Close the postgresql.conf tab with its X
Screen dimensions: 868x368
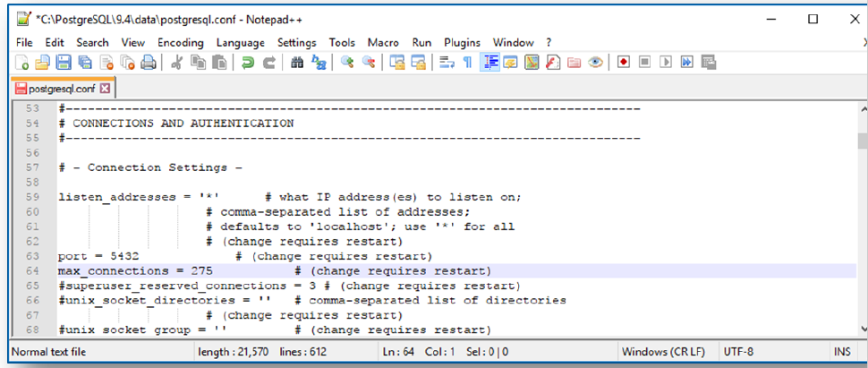[105, 89]
